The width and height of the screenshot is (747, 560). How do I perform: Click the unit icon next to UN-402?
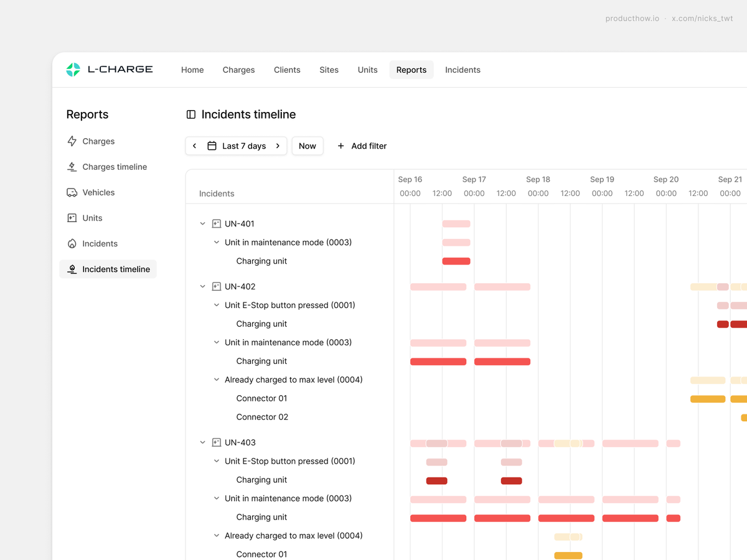(217, 286)
